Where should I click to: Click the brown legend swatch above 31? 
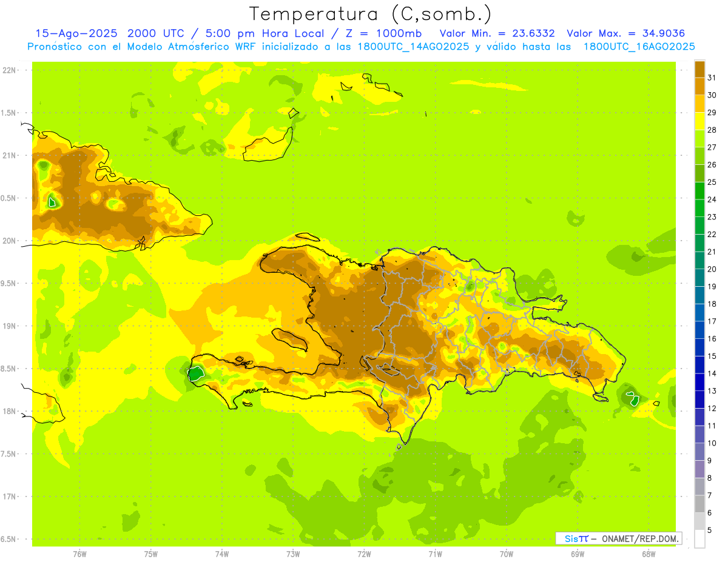coord(699,69)
